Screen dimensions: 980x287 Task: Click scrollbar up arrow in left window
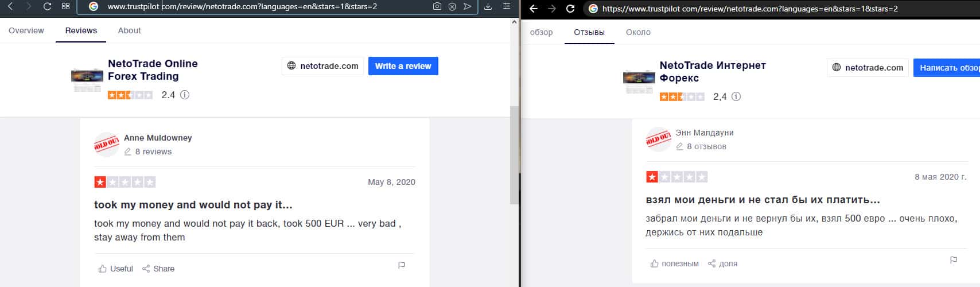tap(514, 22)
